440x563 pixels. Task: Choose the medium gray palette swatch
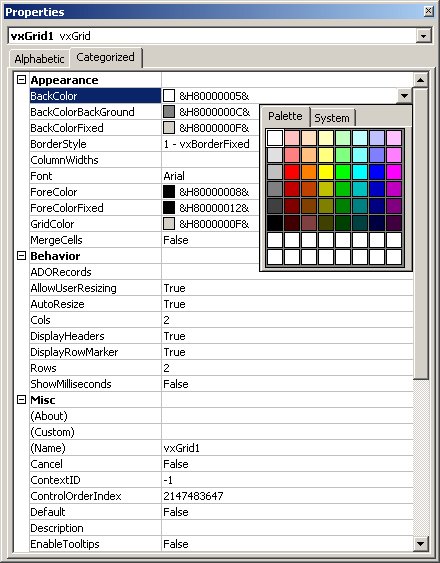[275, 189]
